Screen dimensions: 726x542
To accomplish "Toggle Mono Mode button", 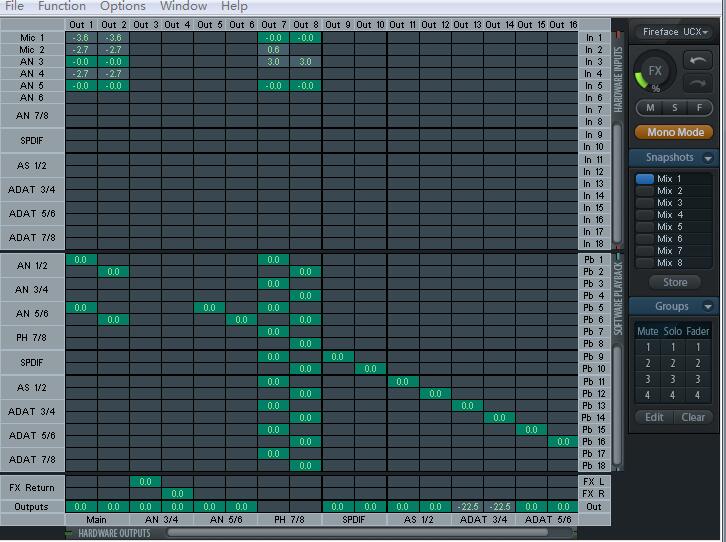I will (x=675, y=132).
